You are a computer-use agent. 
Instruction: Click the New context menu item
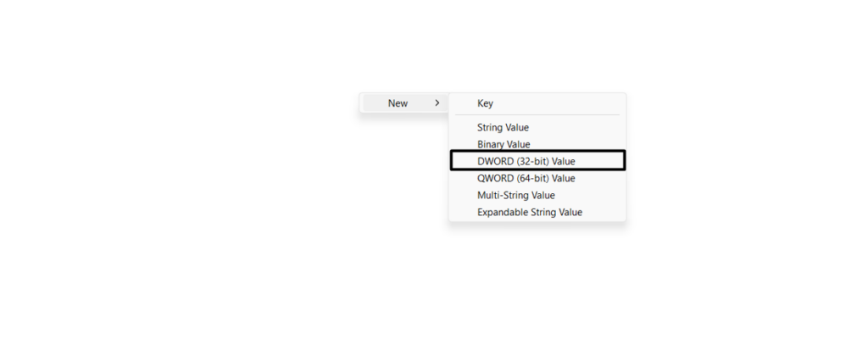[398, 103]
